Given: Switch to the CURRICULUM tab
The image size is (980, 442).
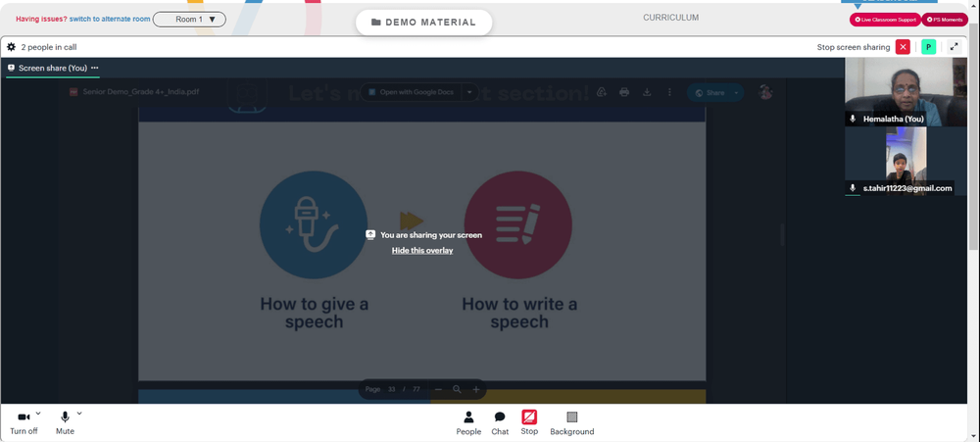Looking at the screenshot, I should point(670,18).
